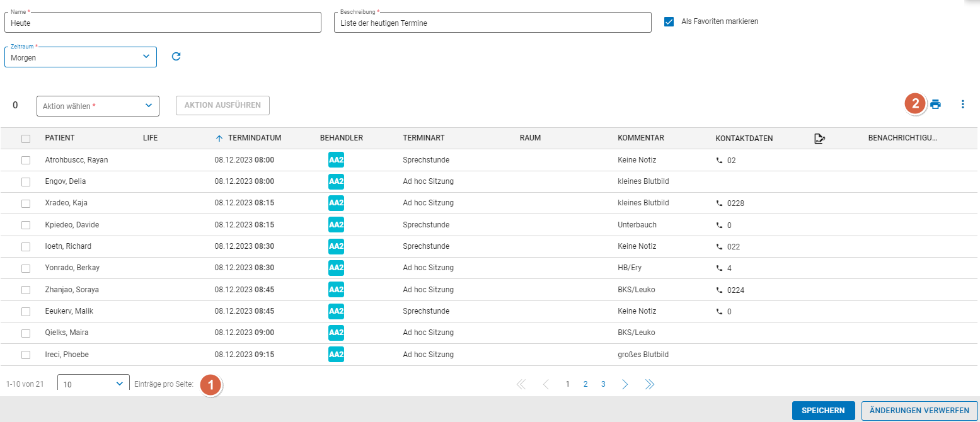Screen dimensions: 980x422
Task: Go to page 2
Action: 585,384
